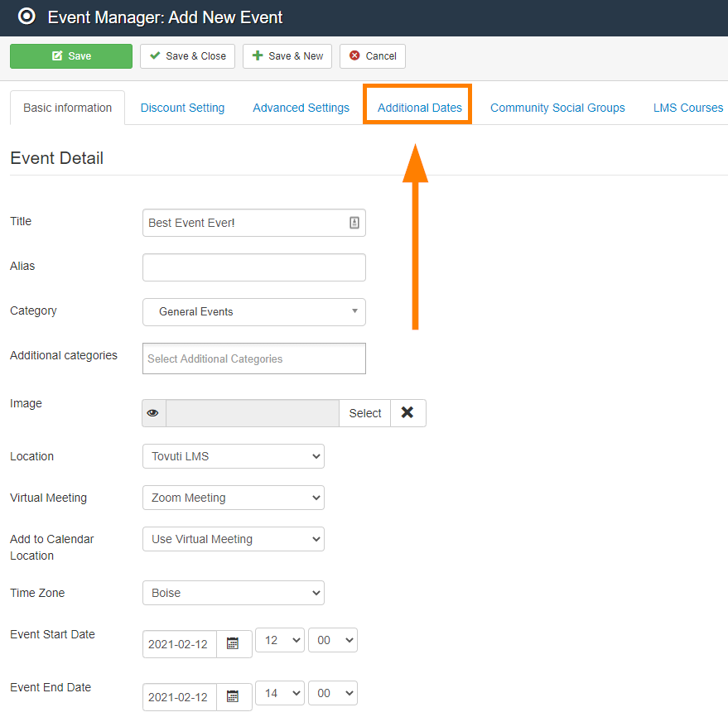Click Save & New
728x717 pixels.
click(287, 56)
